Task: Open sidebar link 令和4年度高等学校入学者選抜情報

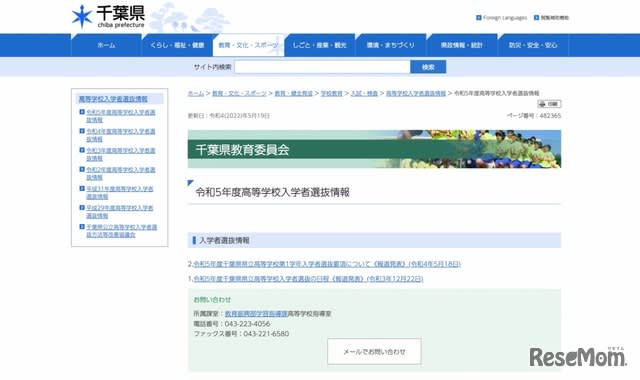Action: point(121,135)
